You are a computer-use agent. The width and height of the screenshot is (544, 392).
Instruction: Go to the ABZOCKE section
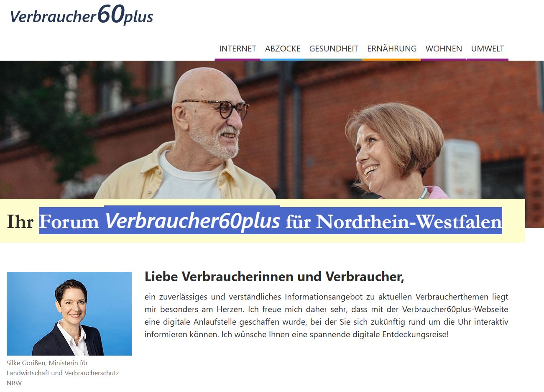(x=283, y=49)
